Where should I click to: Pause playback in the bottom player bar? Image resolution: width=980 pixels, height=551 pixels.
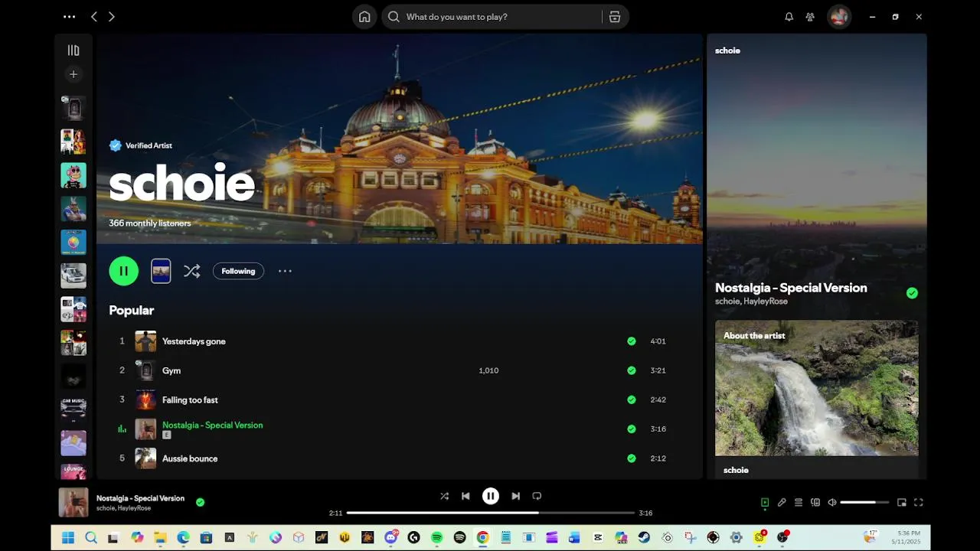(491, 496)
